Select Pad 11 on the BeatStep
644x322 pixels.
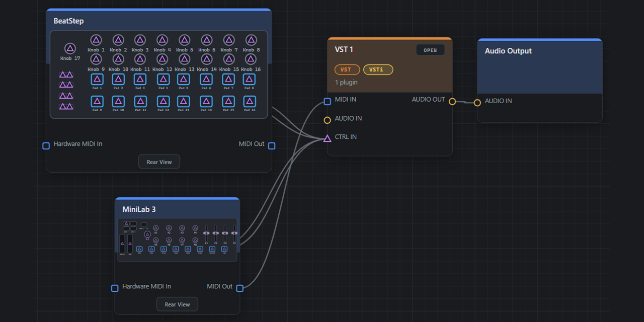point(140,102)
